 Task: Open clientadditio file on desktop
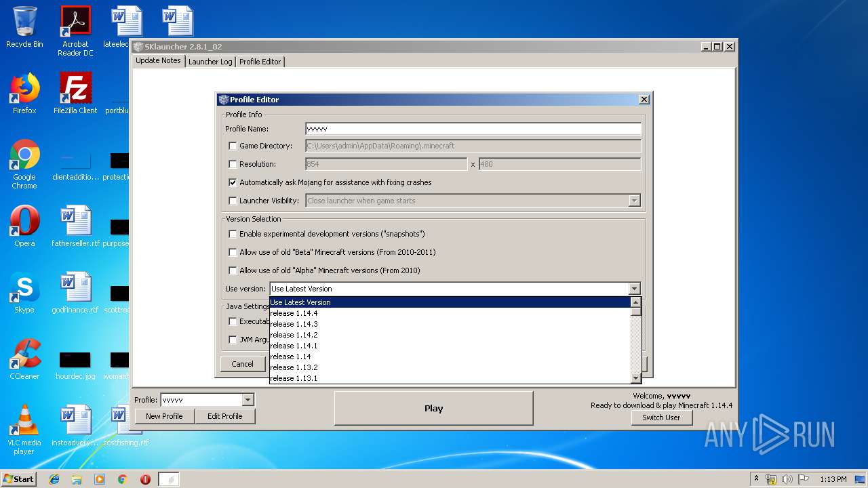pyautogui.click(x=75, y=167)
